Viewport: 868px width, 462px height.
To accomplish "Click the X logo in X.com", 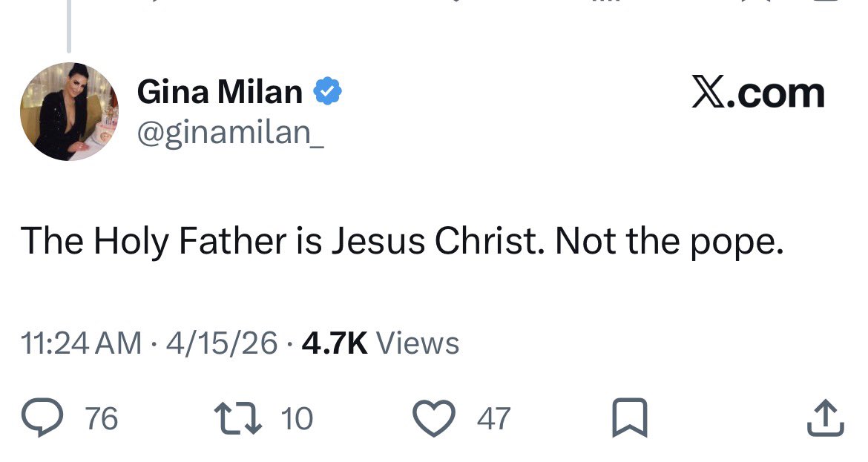I will [707, 94].
